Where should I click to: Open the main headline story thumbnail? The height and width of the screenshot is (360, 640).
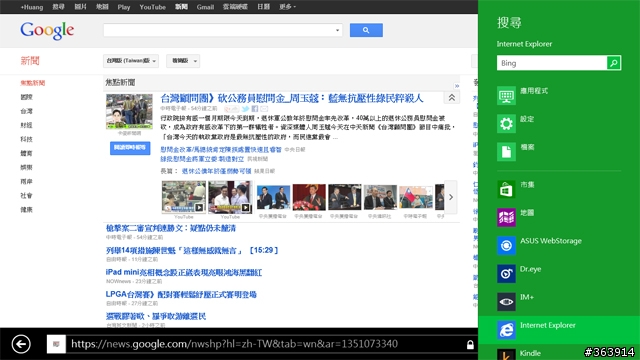129,111
